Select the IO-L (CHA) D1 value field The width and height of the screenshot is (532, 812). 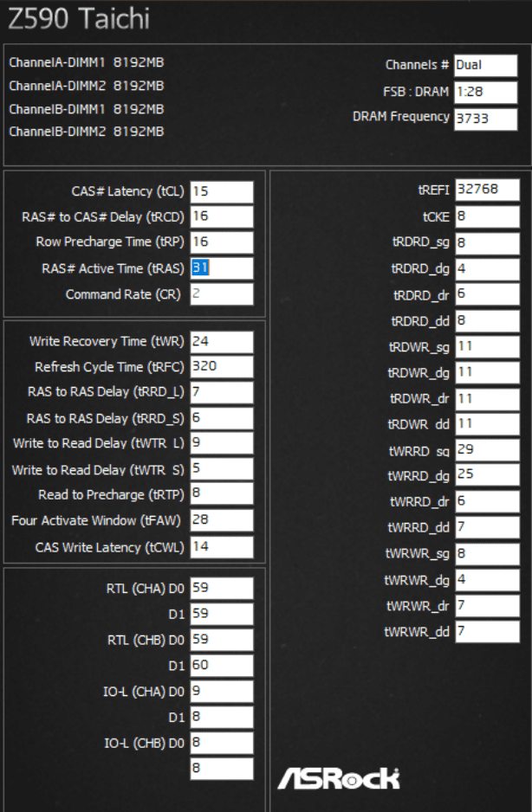[222, 718]
